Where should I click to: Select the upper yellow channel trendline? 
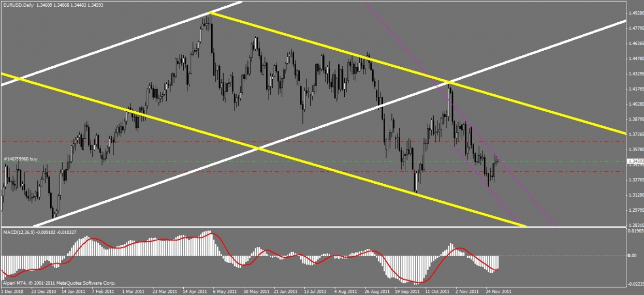pyautogui.click(x=414, y=70)
